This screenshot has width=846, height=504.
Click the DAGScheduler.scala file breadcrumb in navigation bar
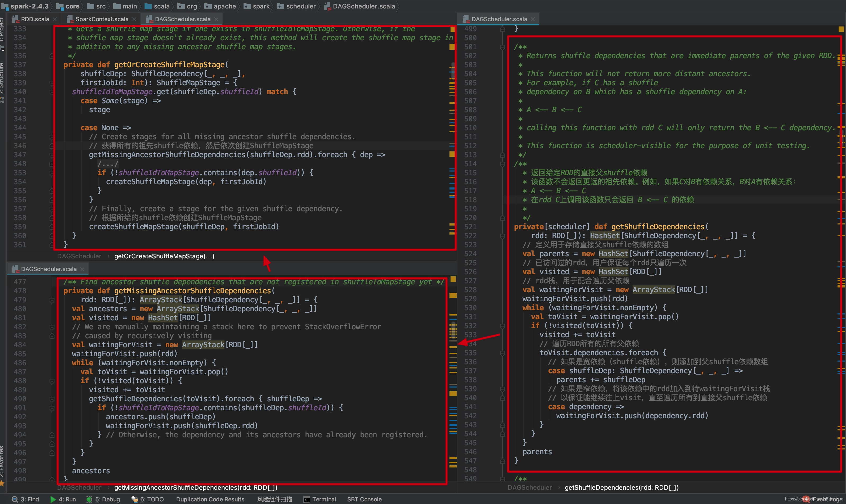point(360,6)
